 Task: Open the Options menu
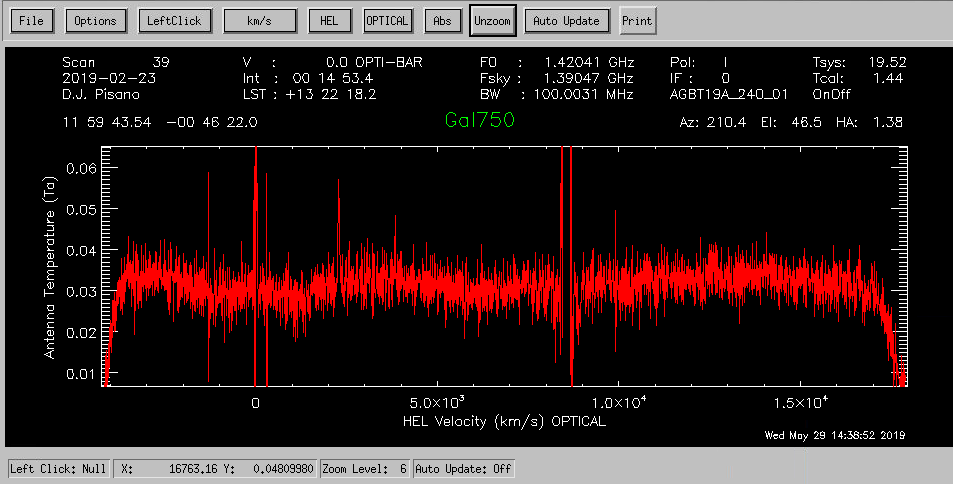[x=96, y=21]
